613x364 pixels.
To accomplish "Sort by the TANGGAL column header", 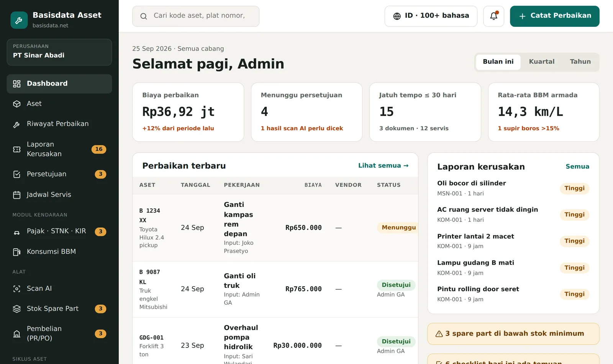I will [x=195, y=185].
